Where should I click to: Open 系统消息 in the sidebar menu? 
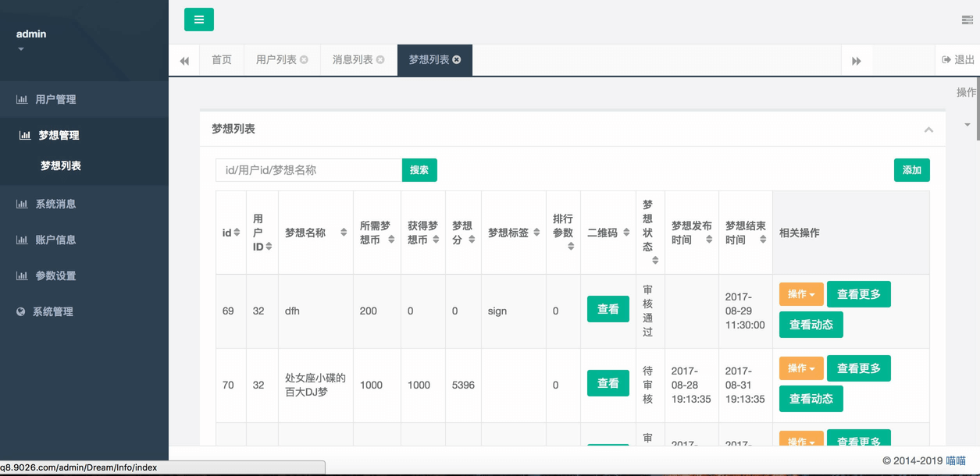pos(55,204)
